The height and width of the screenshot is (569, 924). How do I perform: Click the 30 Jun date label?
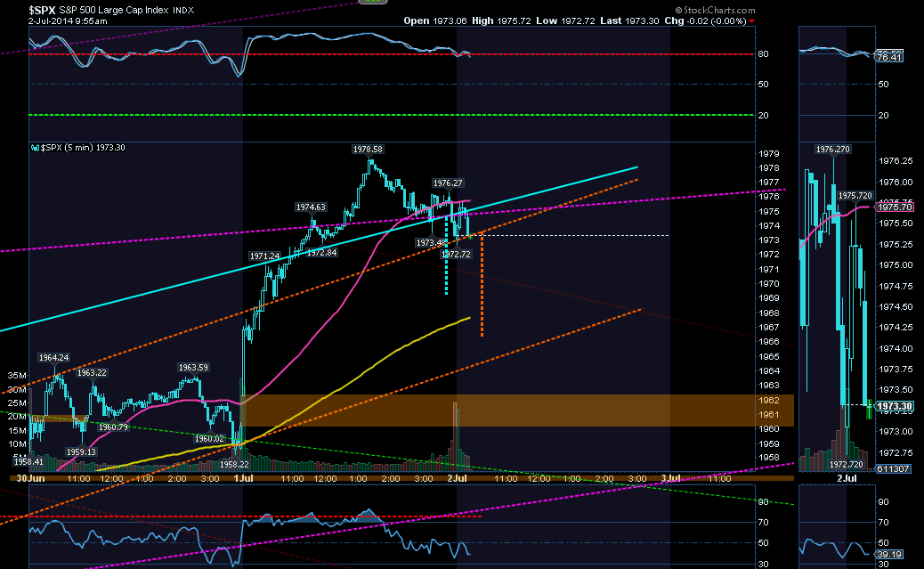[x=30, y=478]
